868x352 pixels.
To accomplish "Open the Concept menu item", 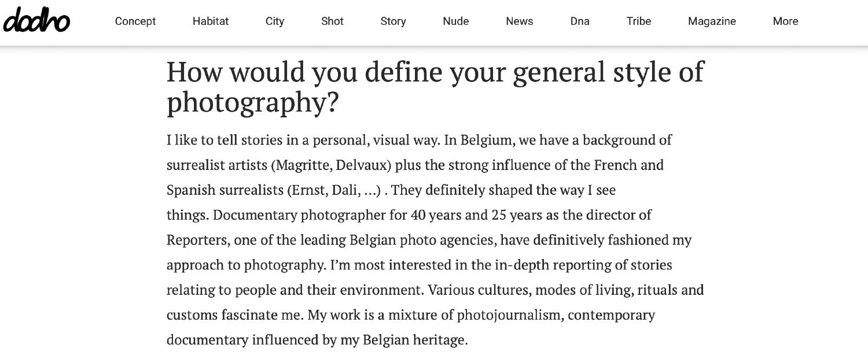I will [135, 21].
